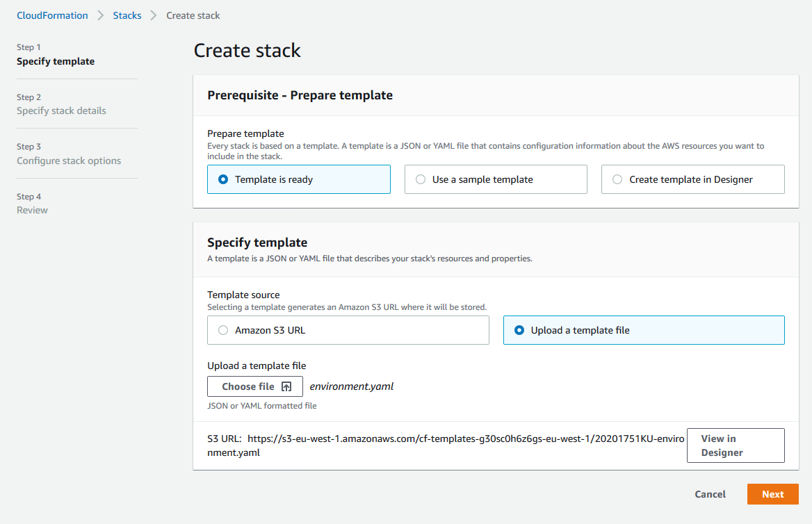The image size is (812, 524).
Task: Click the orange Next button
Action: tap(772, 494)
